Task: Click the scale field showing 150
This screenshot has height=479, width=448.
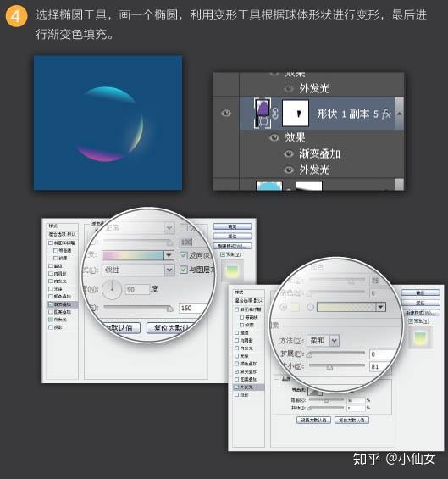Action: tap(194, 308)
